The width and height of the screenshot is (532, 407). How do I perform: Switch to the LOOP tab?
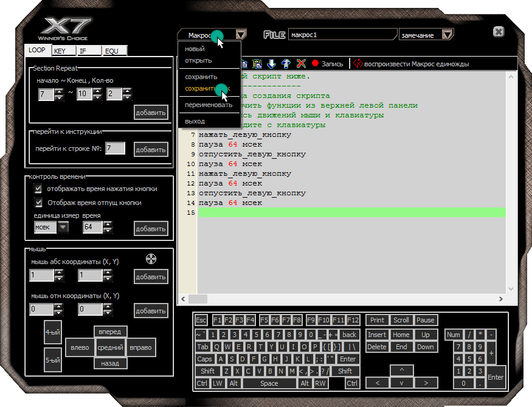pos(37,50)
